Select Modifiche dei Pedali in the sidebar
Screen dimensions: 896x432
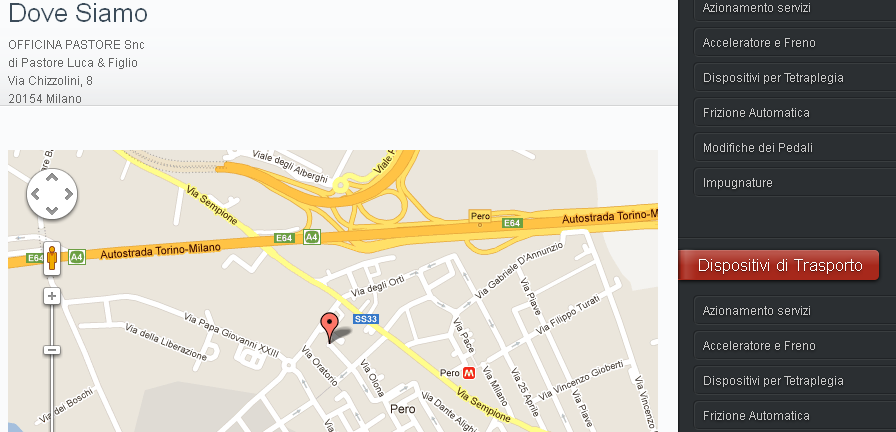click(795, 148)
